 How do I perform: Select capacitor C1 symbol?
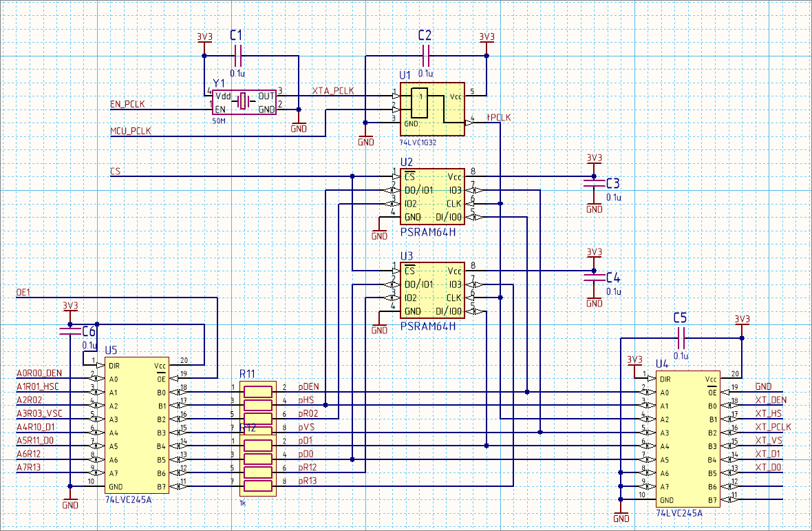point(238,56)
